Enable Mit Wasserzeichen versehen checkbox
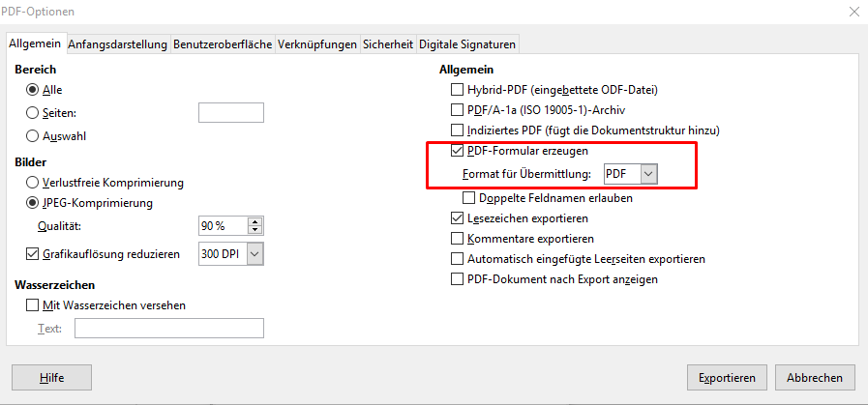 pyautogui.click(x=33, y=305)
